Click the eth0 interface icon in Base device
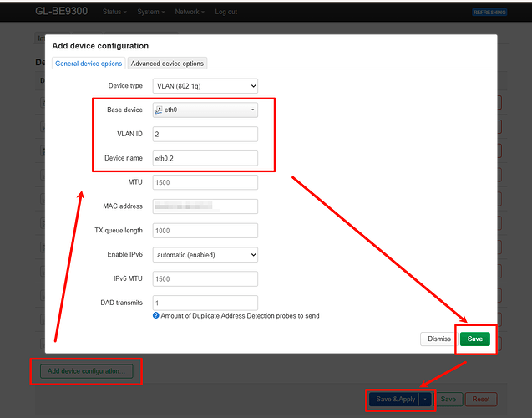The width and height of the screenshot is (532, 418). pyautogui.click(x=159, y=110)
